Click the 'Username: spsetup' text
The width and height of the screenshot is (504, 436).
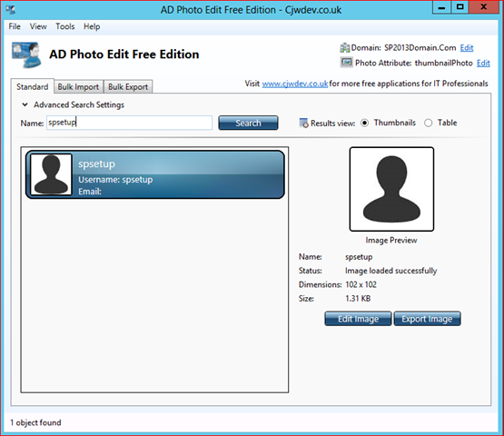pyautogui.click(x=115, y=180)
